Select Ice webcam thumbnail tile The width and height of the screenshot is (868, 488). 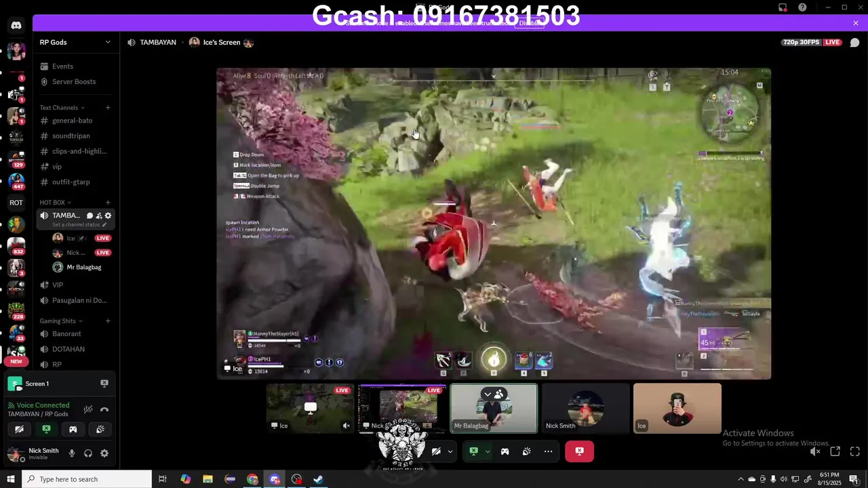point(677,408)
